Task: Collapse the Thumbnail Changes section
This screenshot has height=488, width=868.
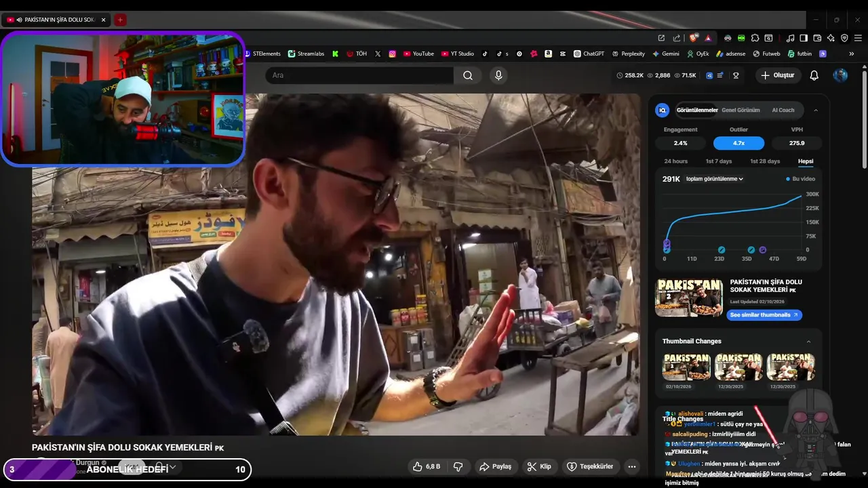Action: pyautogui.click(x=808, y=342)
